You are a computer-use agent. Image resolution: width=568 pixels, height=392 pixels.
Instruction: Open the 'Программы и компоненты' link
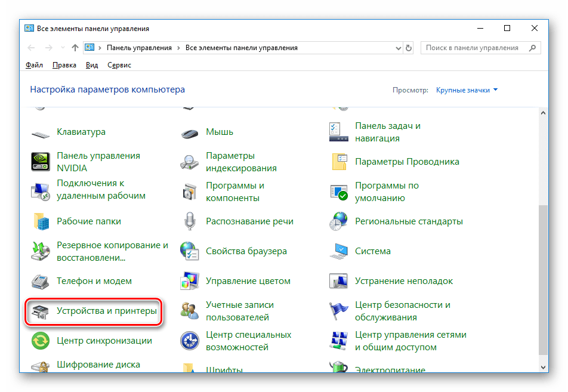(235, 192)
